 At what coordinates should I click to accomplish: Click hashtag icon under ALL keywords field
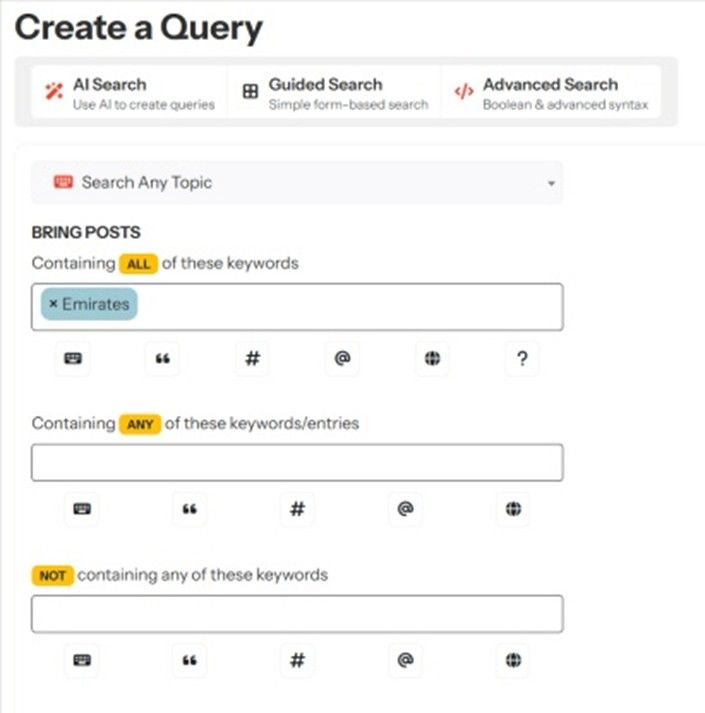(x=252, y=360)
